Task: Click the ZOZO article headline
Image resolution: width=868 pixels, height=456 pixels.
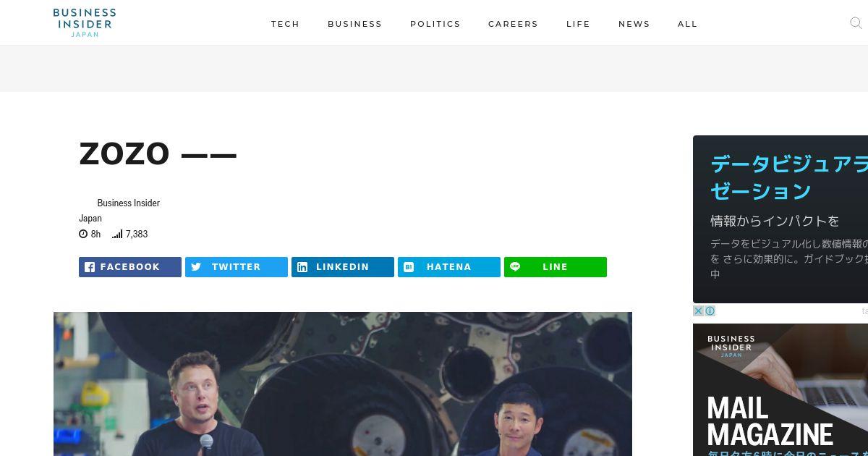Action: coord(158,153)
